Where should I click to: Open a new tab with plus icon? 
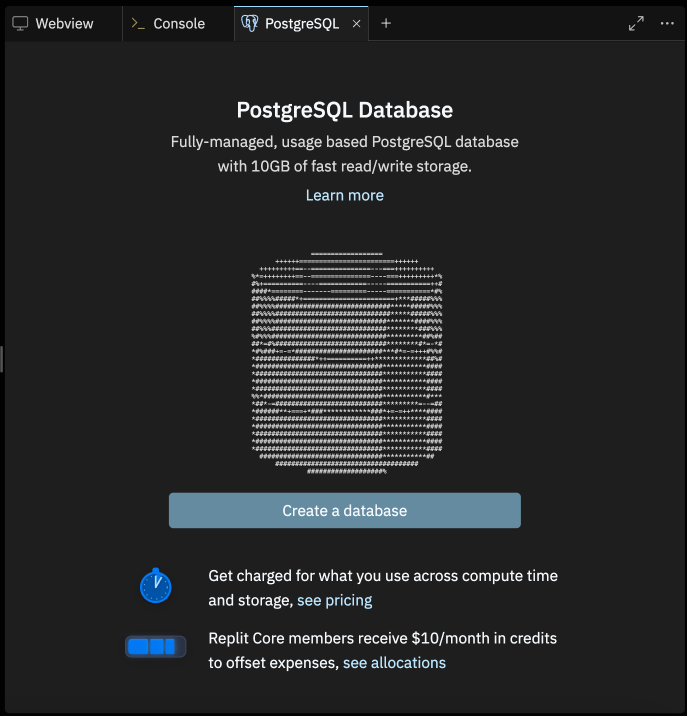coord(386,24)
